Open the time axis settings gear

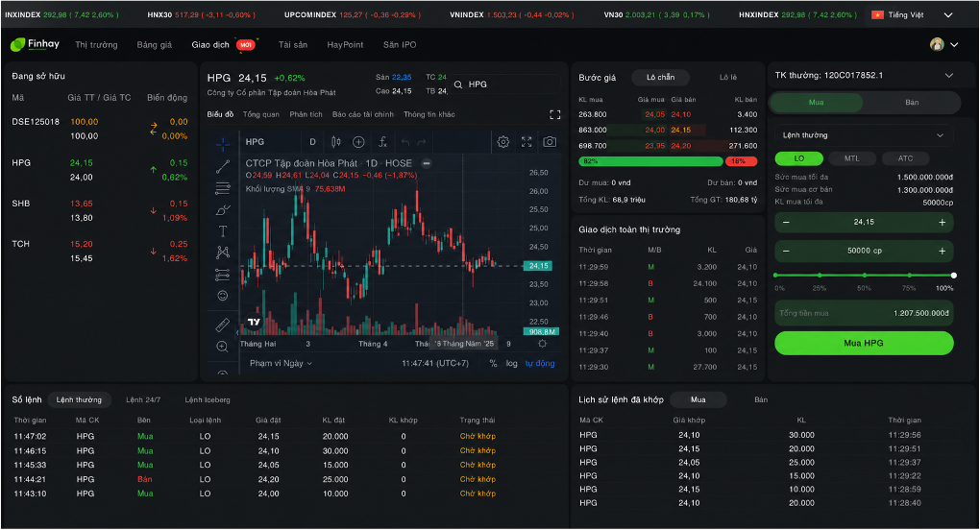[x=543, y=344]
